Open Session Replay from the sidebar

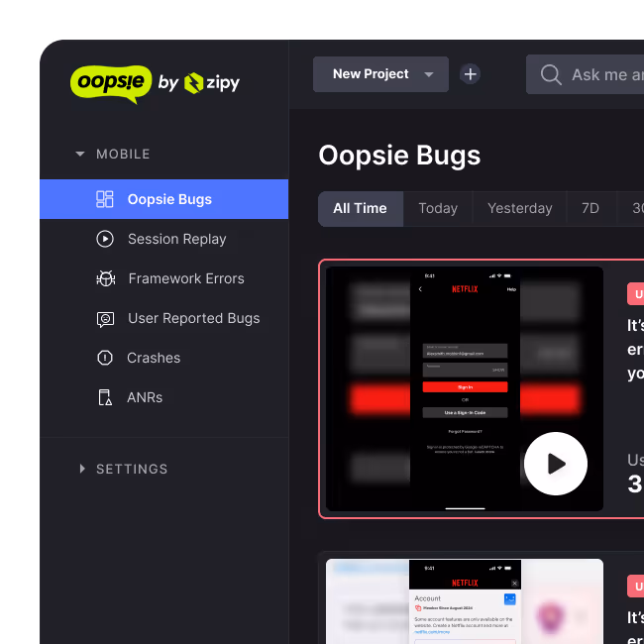pyautogui.click(x=163, y=239)
